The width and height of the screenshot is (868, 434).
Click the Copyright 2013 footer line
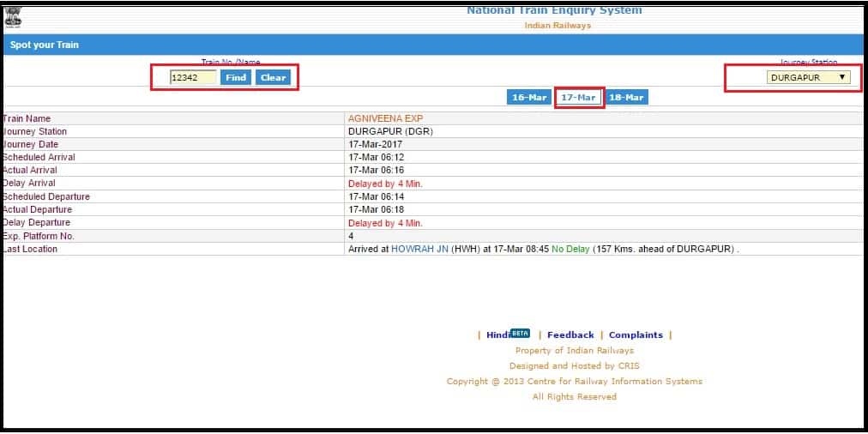574,382
